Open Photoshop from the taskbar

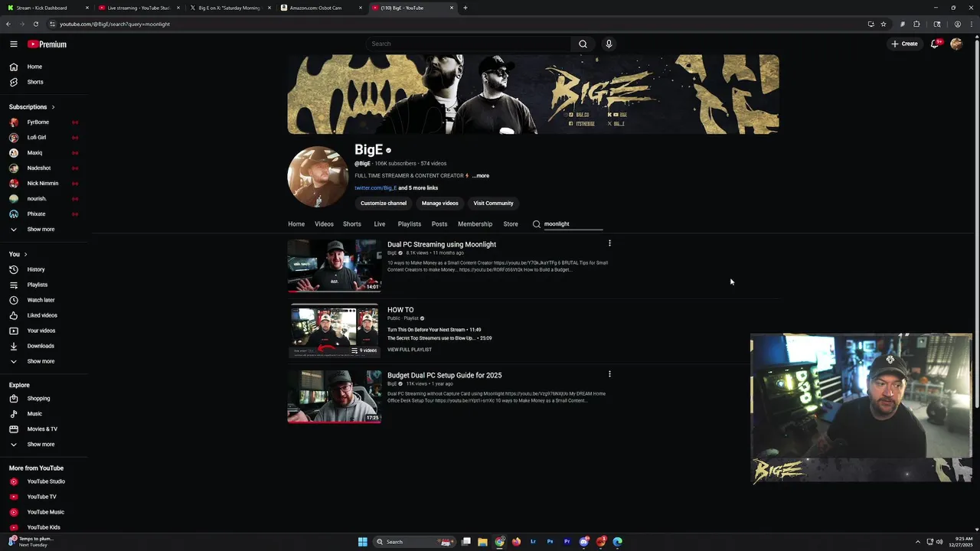click(550, 542)
